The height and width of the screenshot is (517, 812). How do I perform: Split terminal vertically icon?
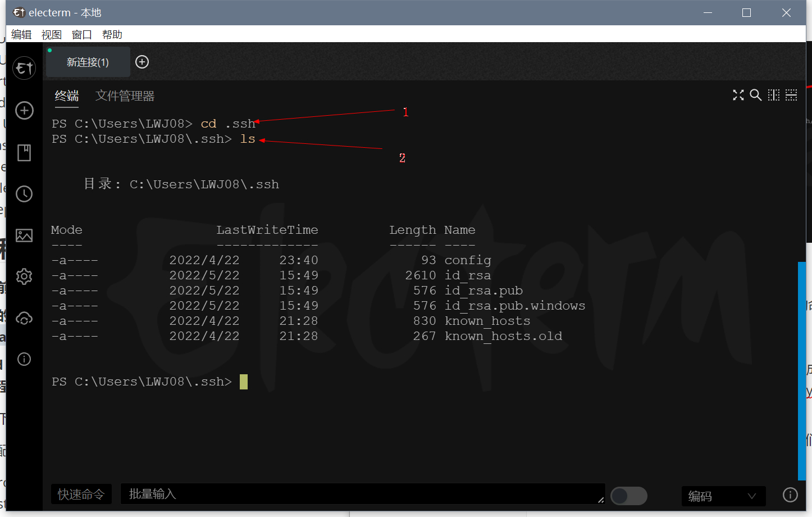tap(774, 96)
